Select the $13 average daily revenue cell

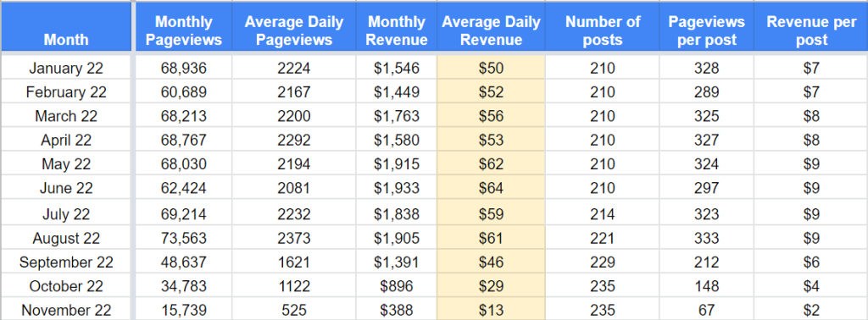(x=491, y=310)
